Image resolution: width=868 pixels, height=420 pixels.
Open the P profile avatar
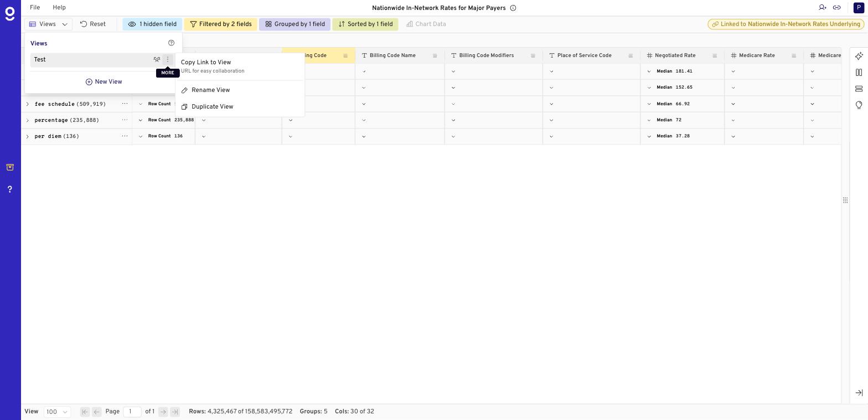tap(859, 8)
